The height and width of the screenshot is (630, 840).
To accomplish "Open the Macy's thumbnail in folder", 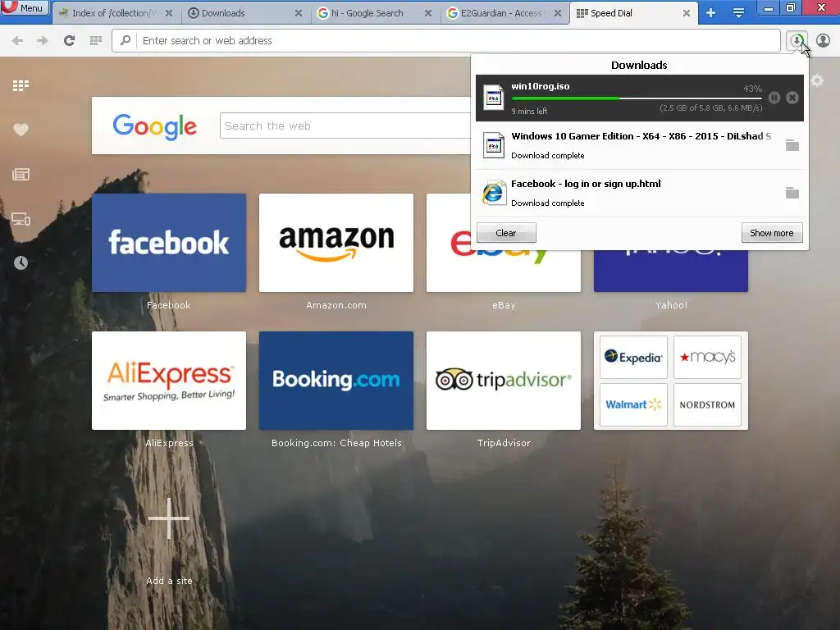I will click(x=707, y=358).
